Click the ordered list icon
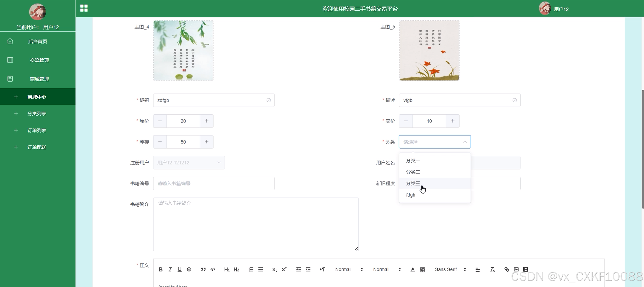 point(251,269)
